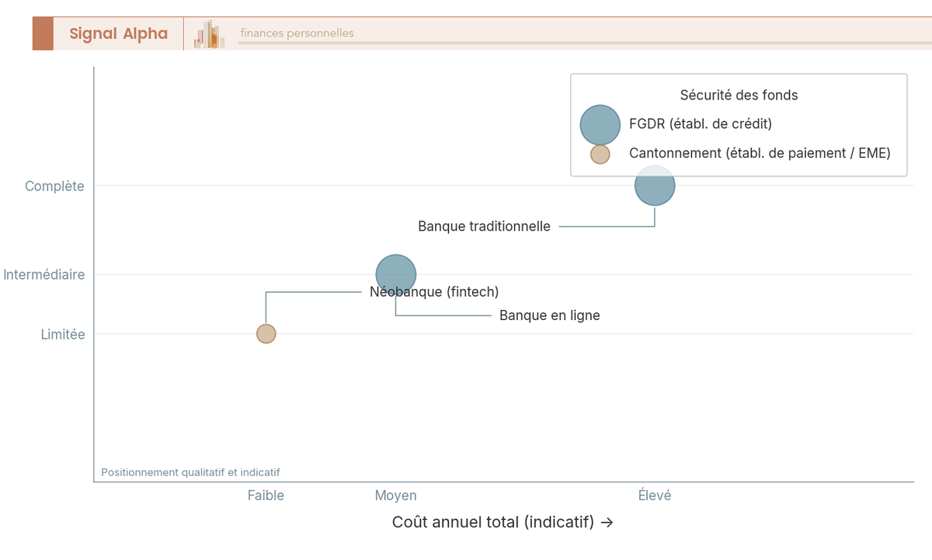This screenshot has height=560, width=932.
Task: Click the orange square beside Signal Alpha
Action: point(43,33)
